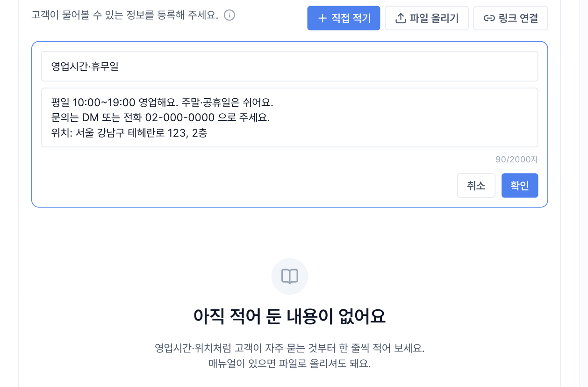Click the 직접 적기 button
The width and height of the screenshot is (588, 387).
click(344, 18)
